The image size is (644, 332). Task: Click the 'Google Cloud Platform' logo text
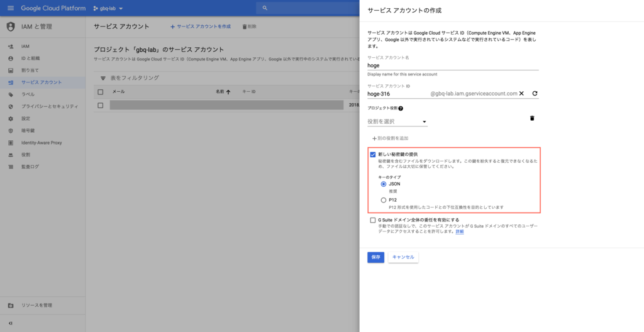[x=53, y=8]
